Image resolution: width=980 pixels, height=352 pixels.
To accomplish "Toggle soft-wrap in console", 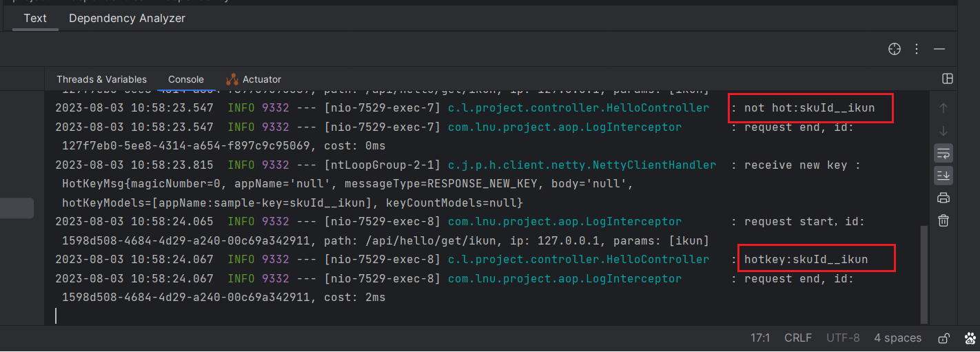I will pos(943,153).
